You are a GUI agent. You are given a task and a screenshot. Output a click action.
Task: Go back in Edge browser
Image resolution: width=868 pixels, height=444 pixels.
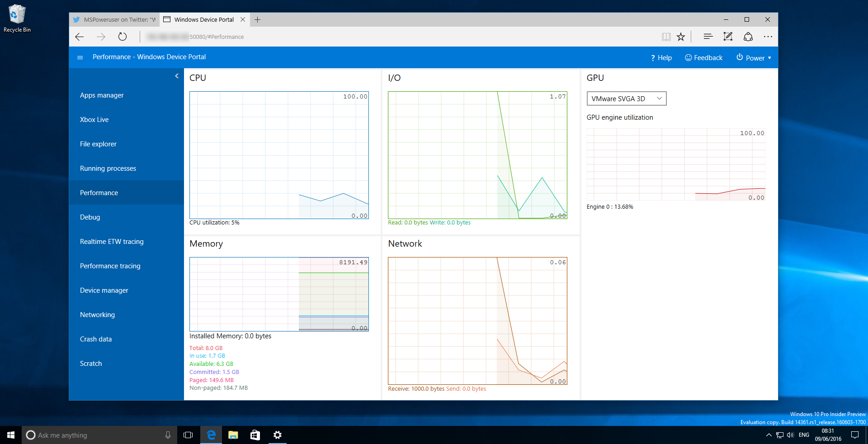point(80,37)
